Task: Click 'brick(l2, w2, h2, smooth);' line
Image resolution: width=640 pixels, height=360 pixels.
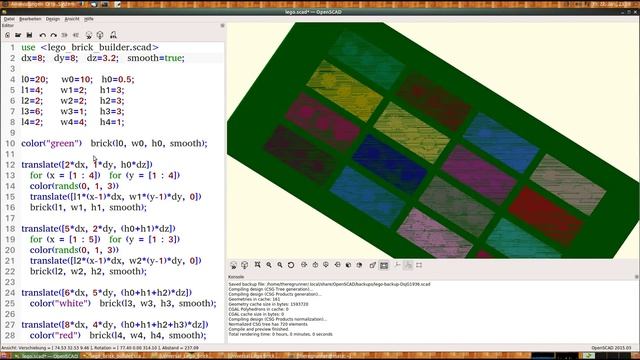Action: click(x=88, y=271)
